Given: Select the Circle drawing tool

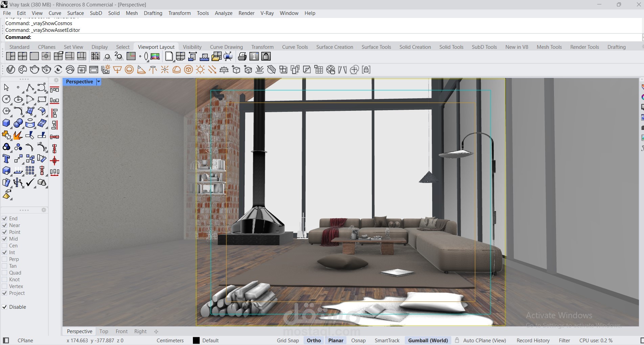Looking at the screenshot, I should [6, 100].
